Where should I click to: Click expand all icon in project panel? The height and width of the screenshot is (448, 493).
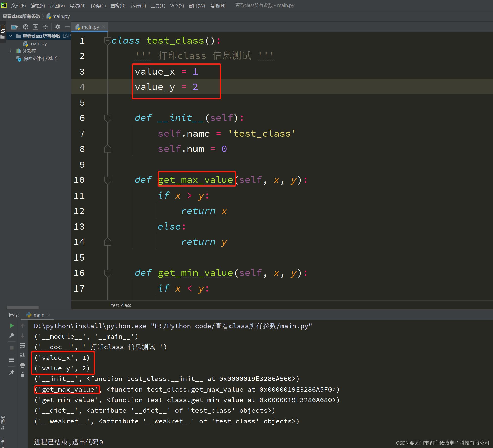coord(36,27)
